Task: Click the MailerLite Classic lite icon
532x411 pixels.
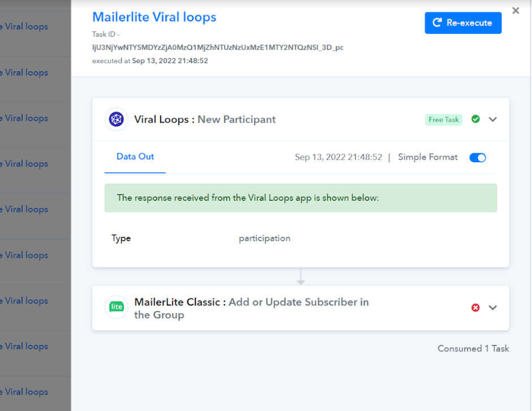Action: (117, 307)
